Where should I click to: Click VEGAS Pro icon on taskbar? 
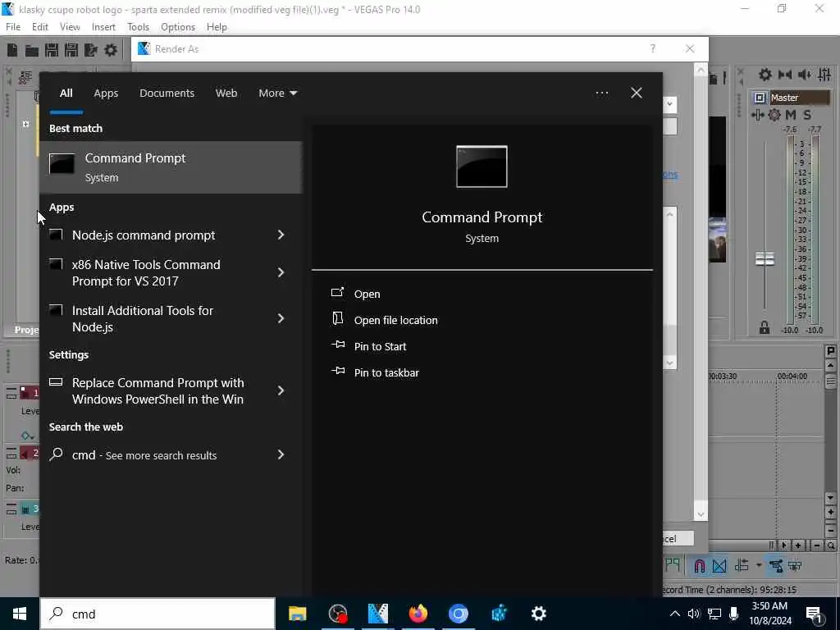[x=377, y=614]
